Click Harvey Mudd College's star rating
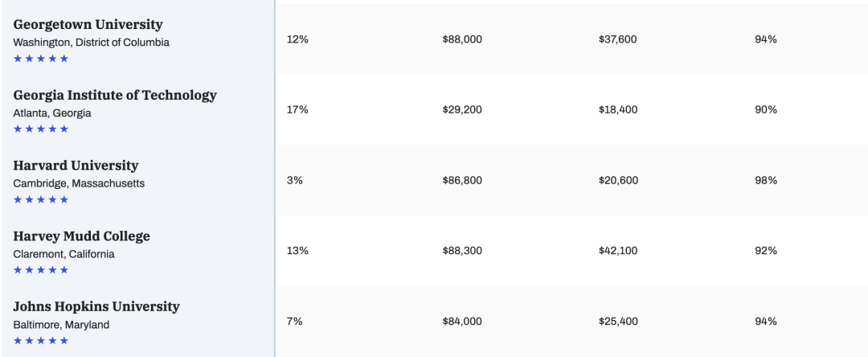Viewport: 868px width, 357px height. click(x=41, y=270)
